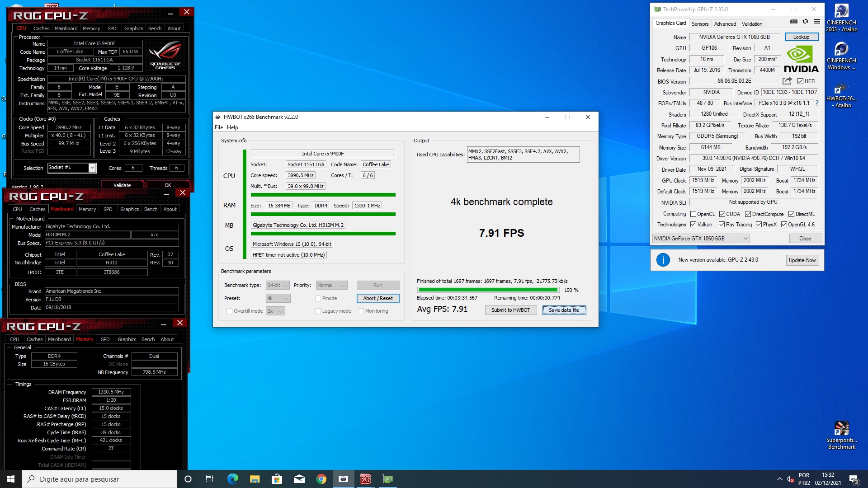The height and width of the screenshot is (488, 868).
Task: Launch Google Chrome from taskbar
Action: 321,479
